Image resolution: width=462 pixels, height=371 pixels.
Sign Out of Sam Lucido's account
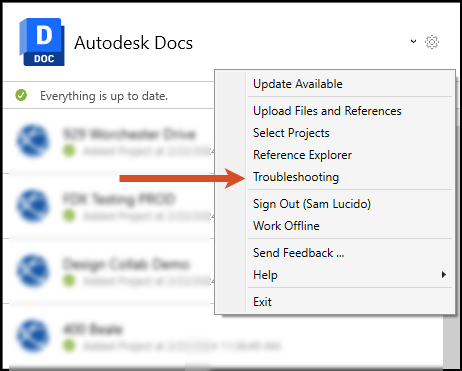click(312, 204)
